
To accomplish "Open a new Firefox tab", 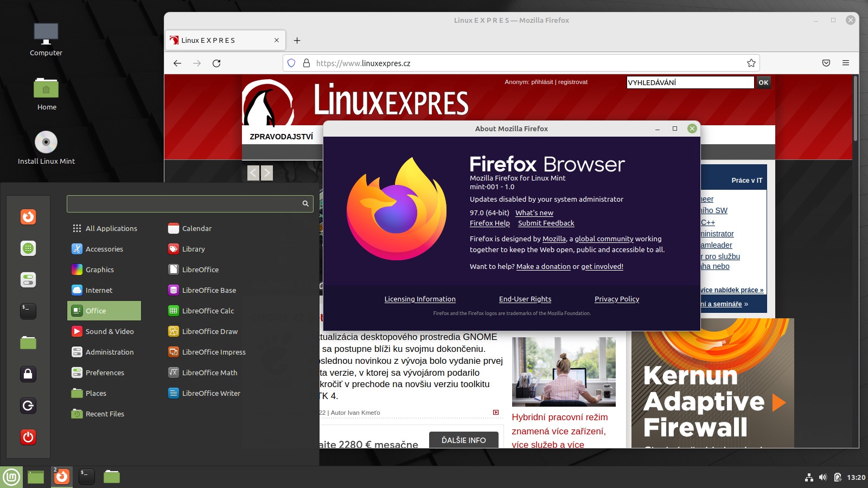I will pyautogui.click(x=297, y=41).
